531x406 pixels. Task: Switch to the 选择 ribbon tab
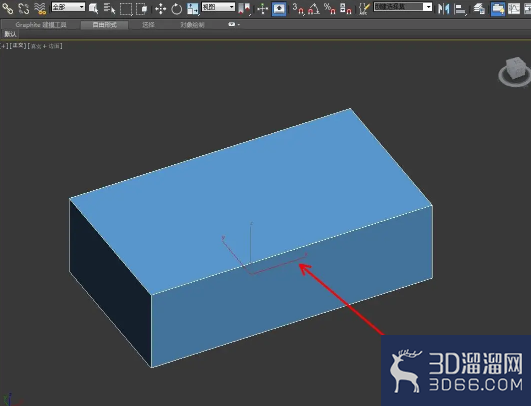coord(148,25)
